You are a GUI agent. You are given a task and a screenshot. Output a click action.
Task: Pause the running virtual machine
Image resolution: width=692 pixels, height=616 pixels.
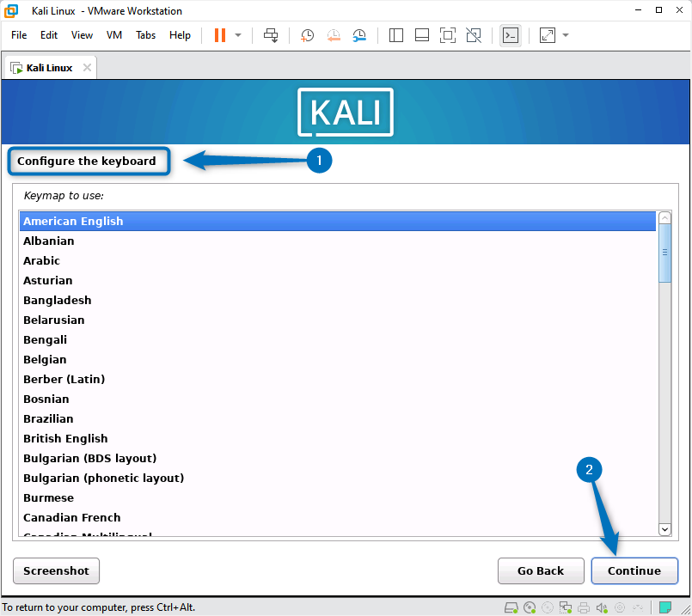click(x=221, y=35)
